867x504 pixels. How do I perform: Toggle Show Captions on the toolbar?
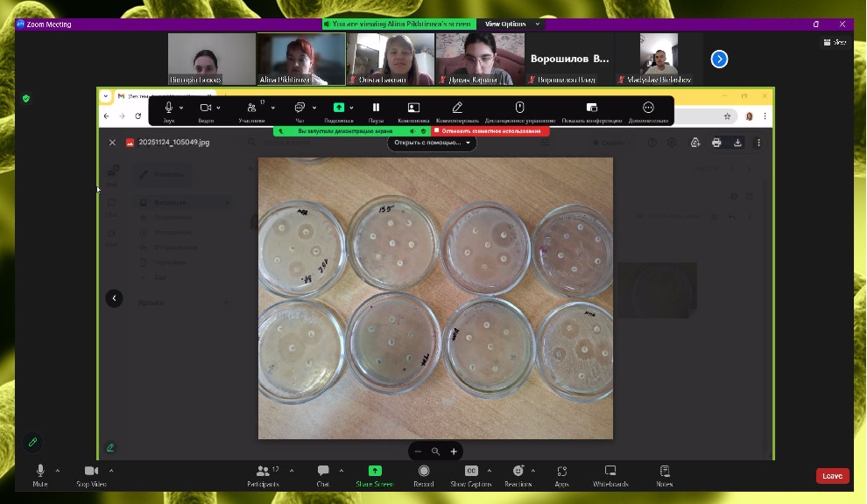tap(471, 472)
